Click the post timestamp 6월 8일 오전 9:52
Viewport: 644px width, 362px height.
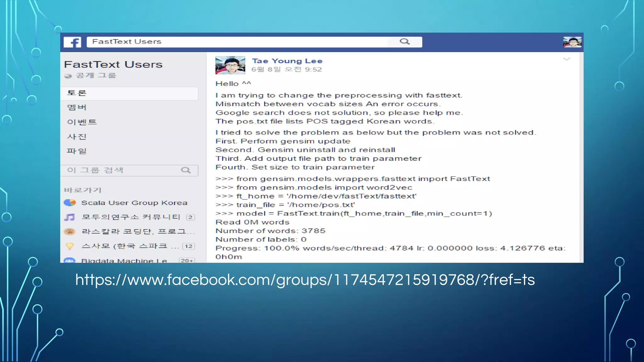[x=286, y=69]
